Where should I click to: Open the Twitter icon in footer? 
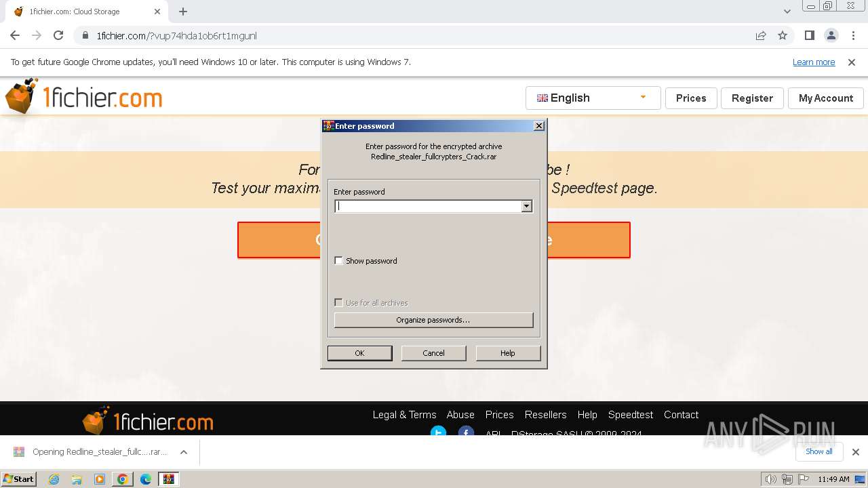pos(439,431)
